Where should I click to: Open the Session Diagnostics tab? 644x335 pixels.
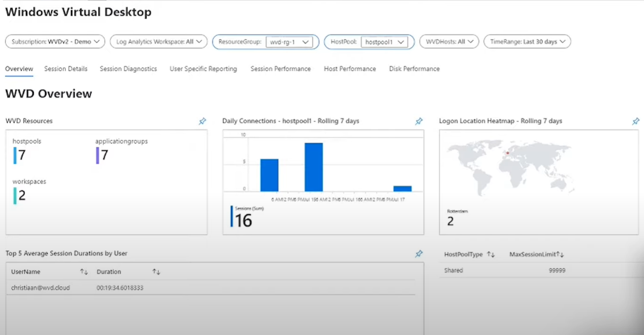[x=128, y=69]
